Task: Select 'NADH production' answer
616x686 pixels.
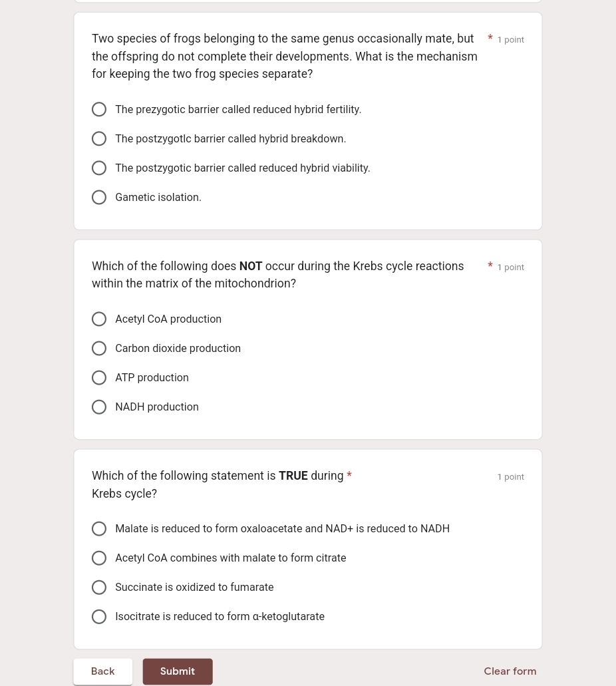Action: [x=99, y=407]
